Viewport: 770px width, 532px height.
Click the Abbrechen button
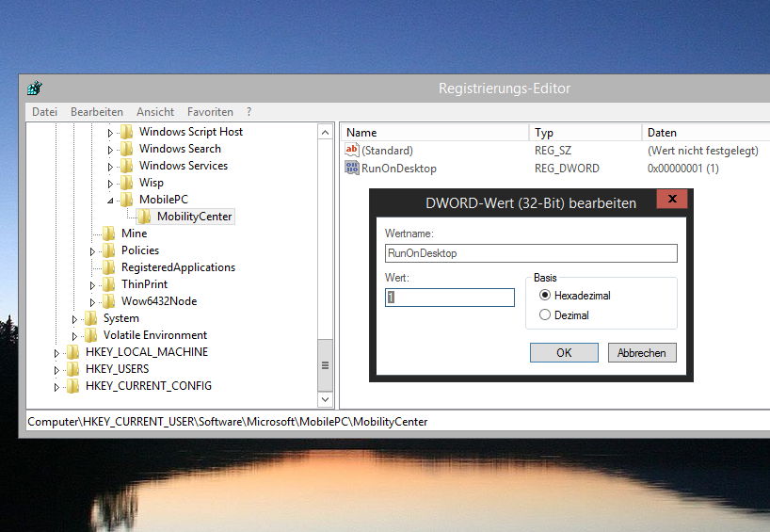point(642,353)
